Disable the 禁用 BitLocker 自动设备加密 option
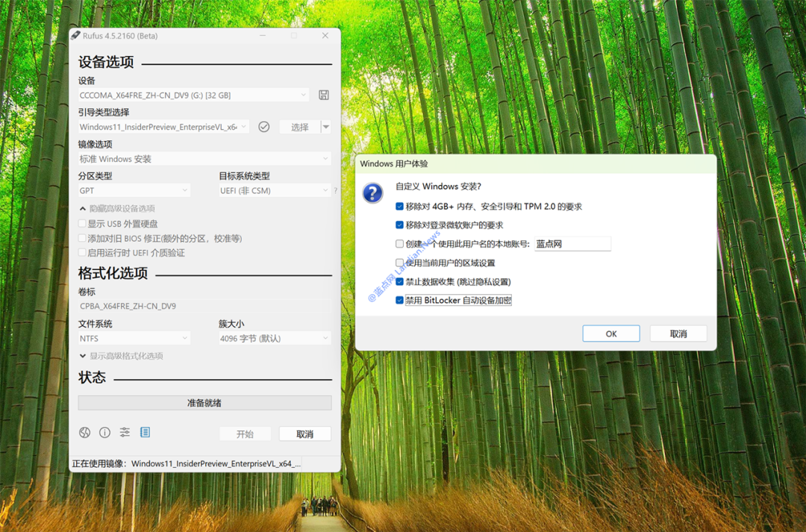 coord(399,299)
